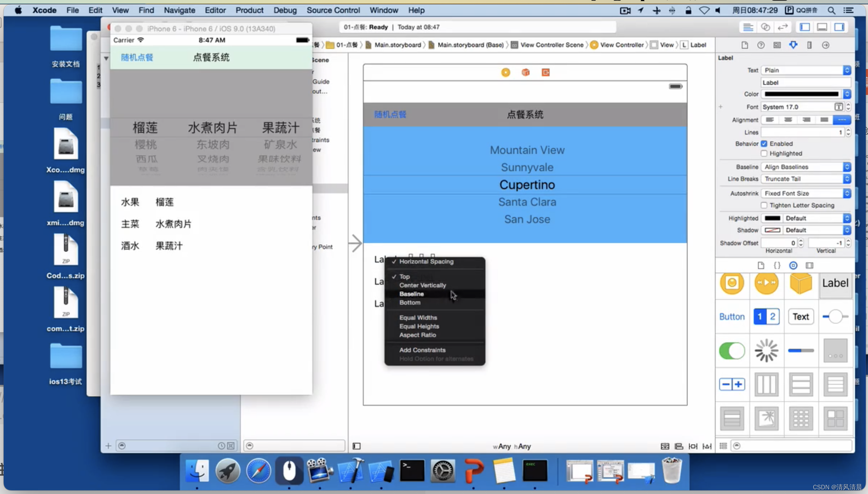This screenshot has width=868, height=494.
Task: Set alignment to left
Action: point(770,120)
